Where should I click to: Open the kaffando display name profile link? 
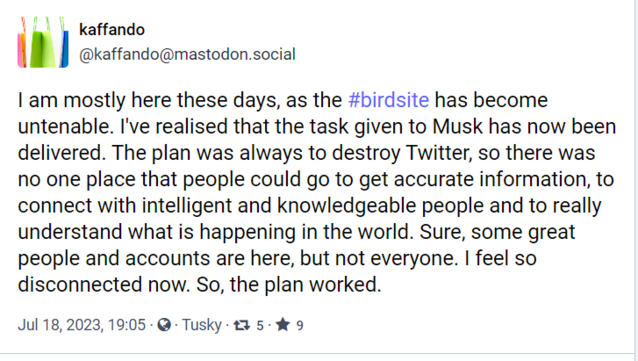[x=112, y=30]
